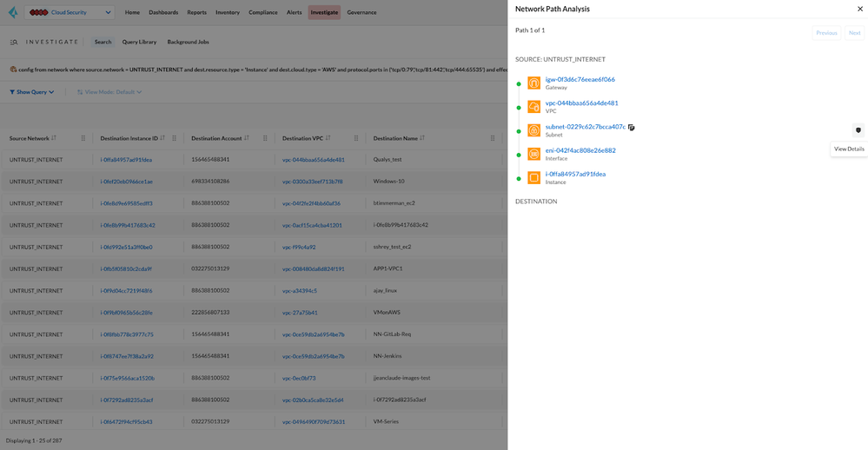Select account cell 698334108286
Screen dimensions: 868x450
click(x=210, y=181)
